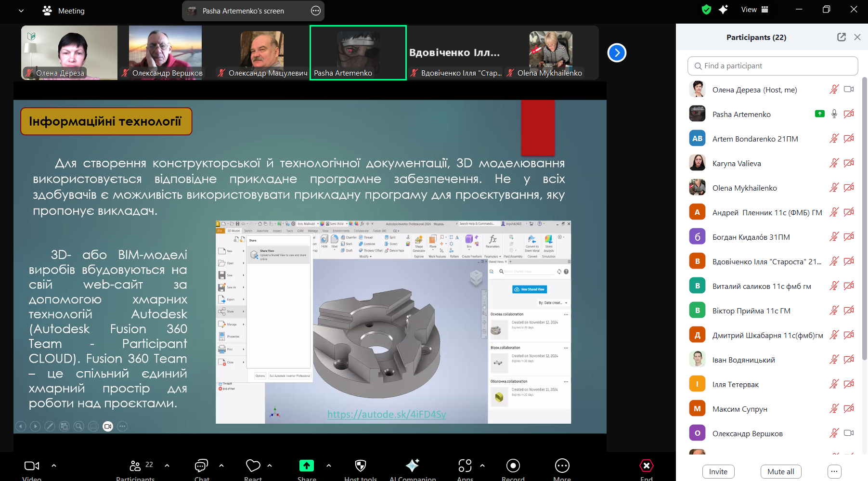Click the Mute all button
This screenshot has width=868, height=481.
click(780, 472)
